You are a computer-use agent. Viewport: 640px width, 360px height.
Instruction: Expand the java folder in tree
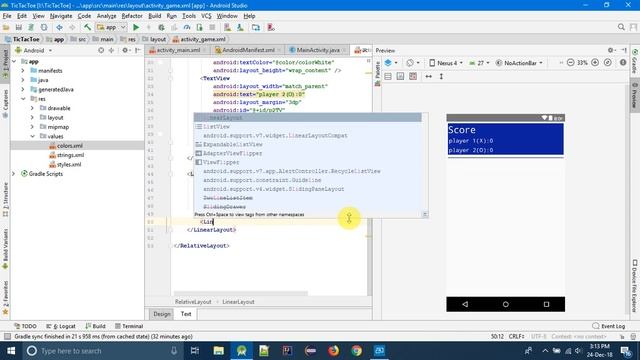(x=23, y=80)
